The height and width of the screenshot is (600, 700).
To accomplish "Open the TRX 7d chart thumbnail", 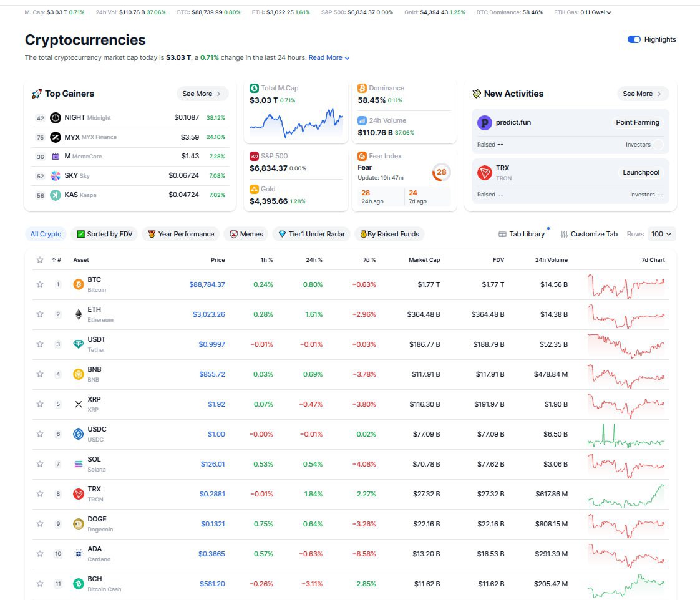I will [626, 494].
